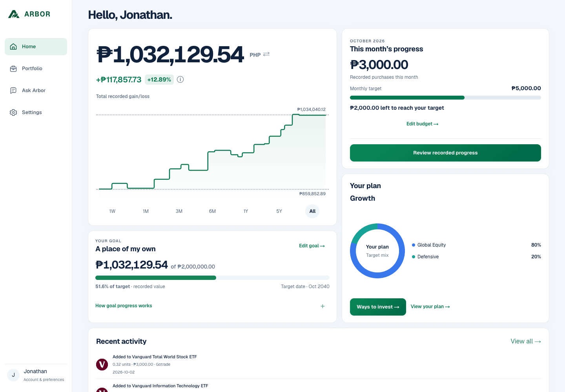Expand How goal progress works plus icon
The image size is (565, 392).
323,306
